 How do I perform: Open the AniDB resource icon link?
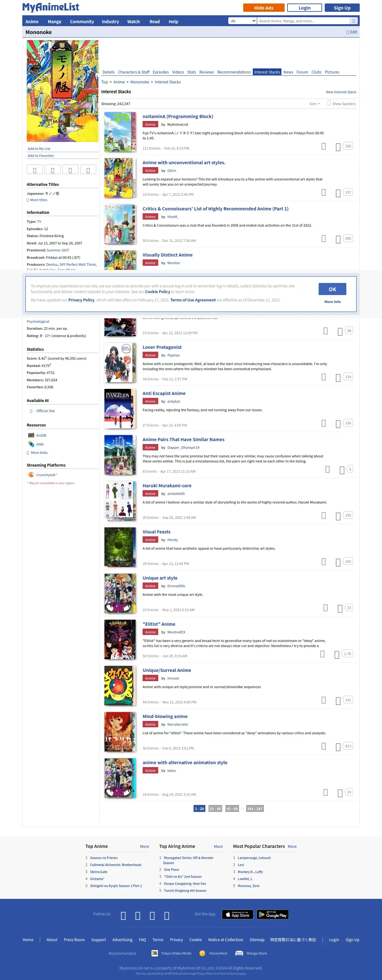click(x=31, y=435)
